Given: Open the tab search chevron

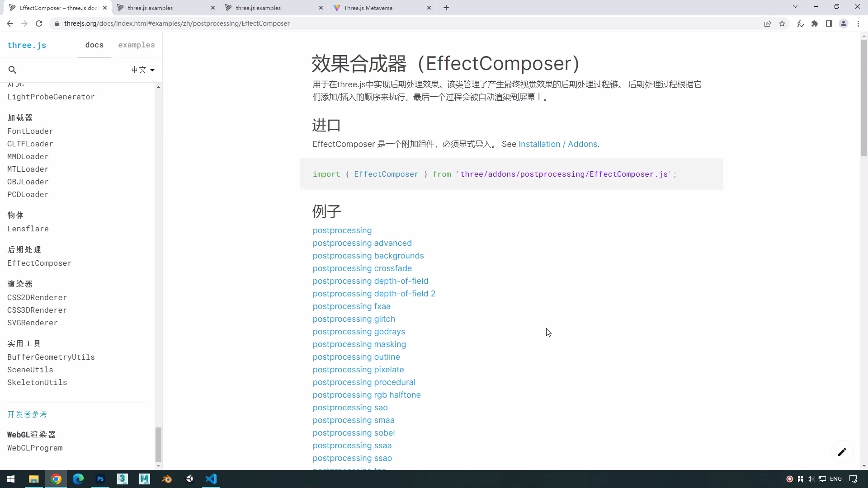Looking at the screenshot, I should pos(795,7).
